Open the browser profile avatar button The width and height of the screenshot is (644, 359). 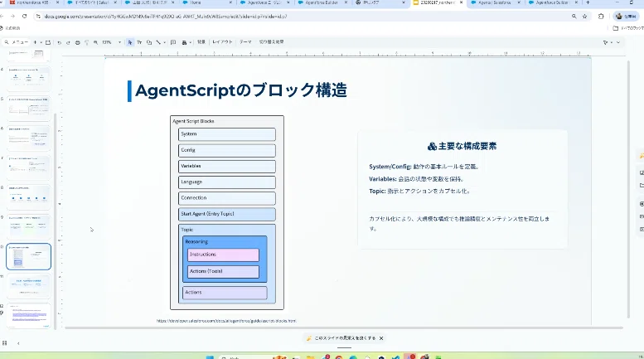click(625, 17)
